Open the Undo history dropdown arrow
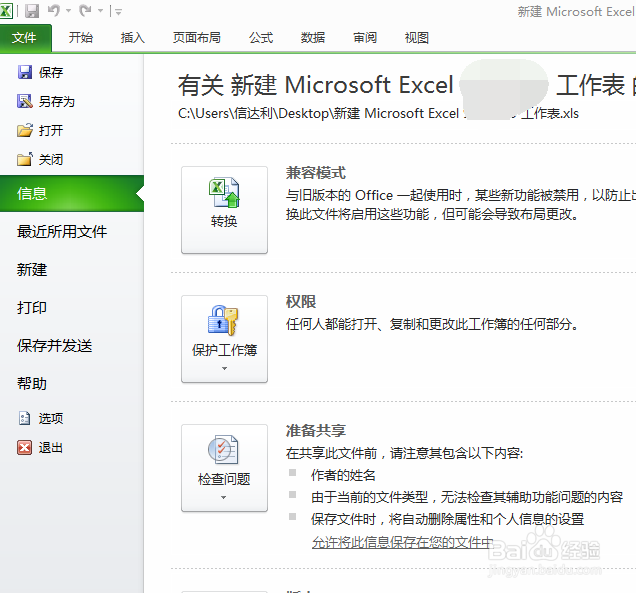This screenshot has height=593, width=636. click(69, 11)
